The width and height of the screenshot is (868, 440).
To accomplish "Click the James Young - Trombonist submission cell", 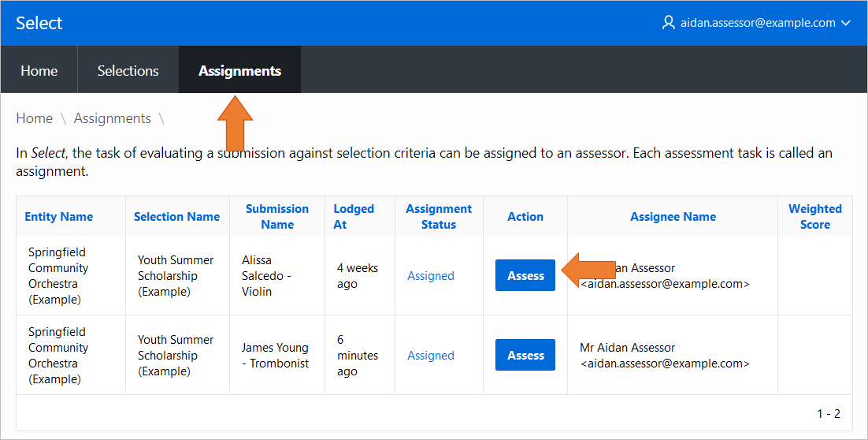I will click(x=276, y=356).
